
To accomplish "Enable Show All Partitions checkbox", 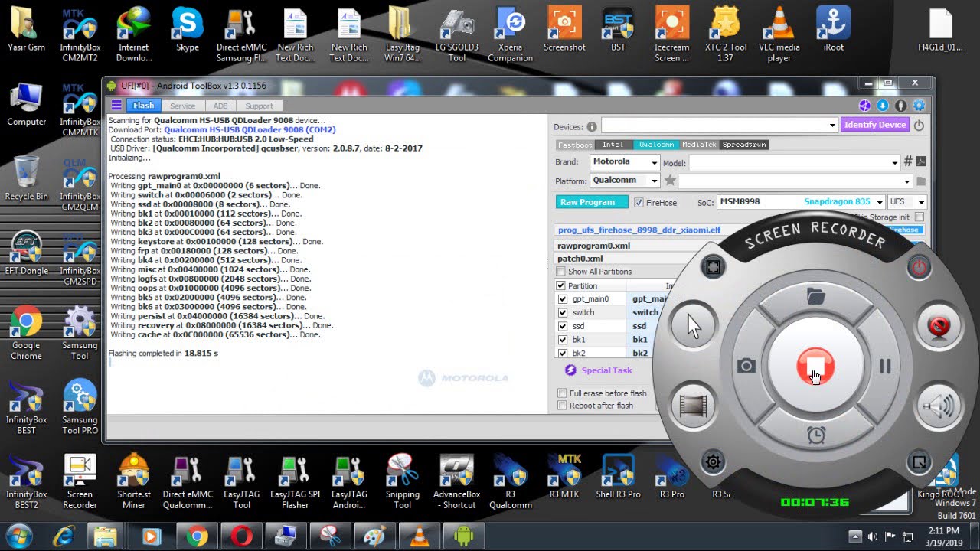I will click(561, 272).
